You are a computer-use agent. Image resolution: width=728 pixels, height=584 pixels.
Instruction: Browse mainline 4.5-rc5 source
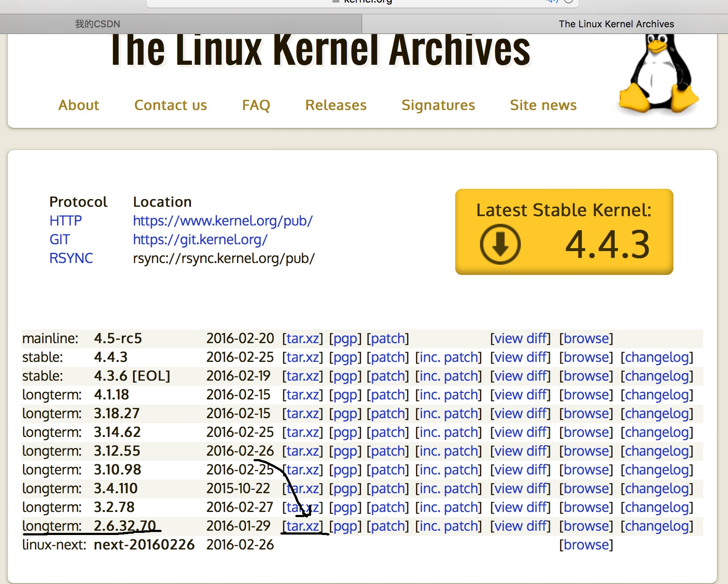pos(586,338)
